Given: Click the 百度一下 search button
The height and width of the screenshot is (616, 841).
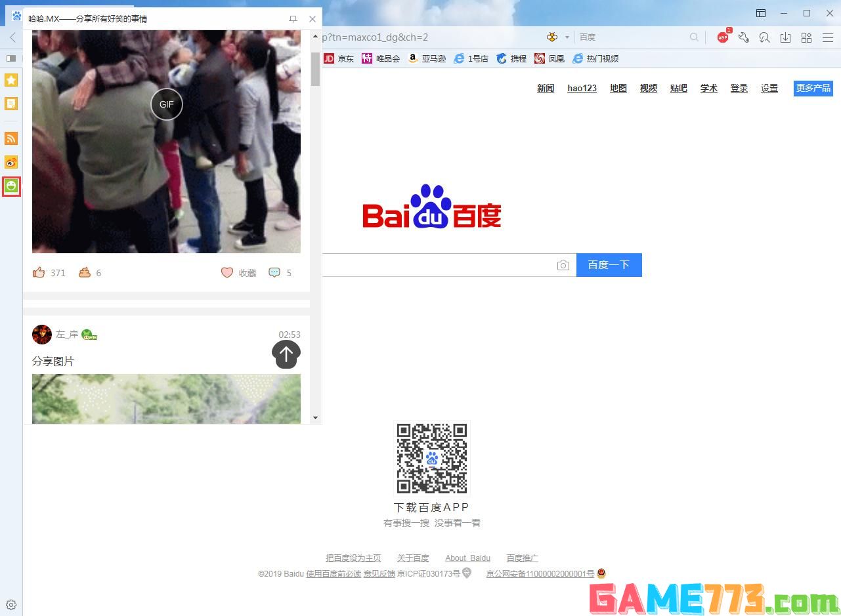Looking at the screenshot, I should (x=609, y=265).
